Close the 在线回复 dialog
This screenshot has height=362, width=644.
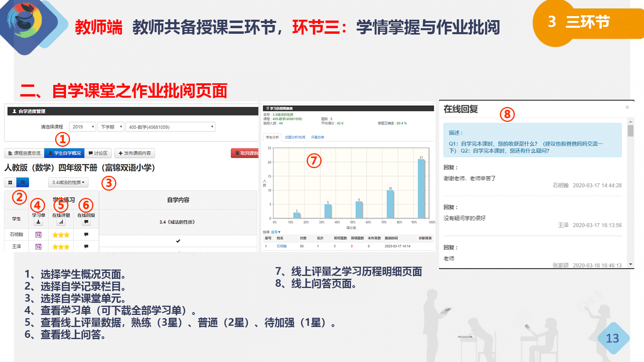627,107
